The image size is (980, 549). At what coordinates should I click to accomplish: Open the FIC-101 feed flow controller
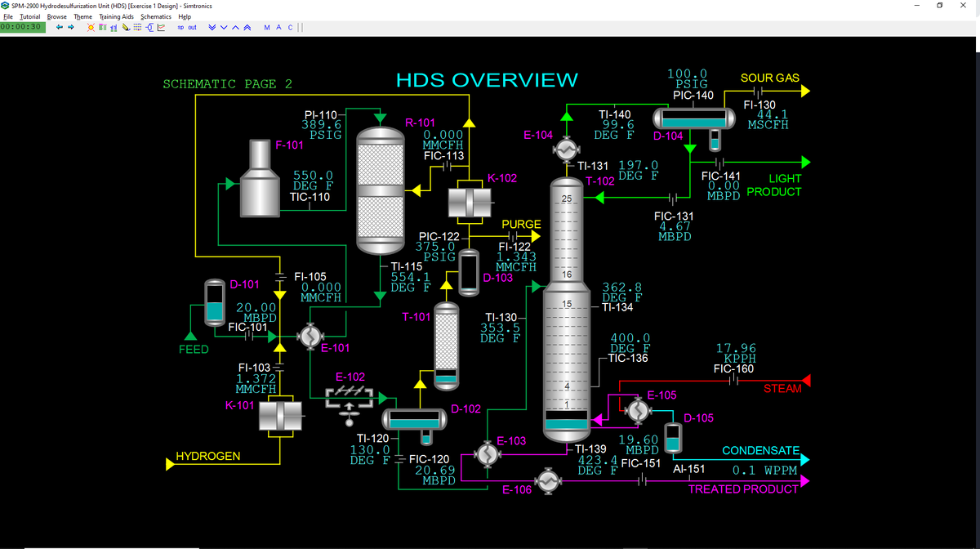[x=248, y=328]
